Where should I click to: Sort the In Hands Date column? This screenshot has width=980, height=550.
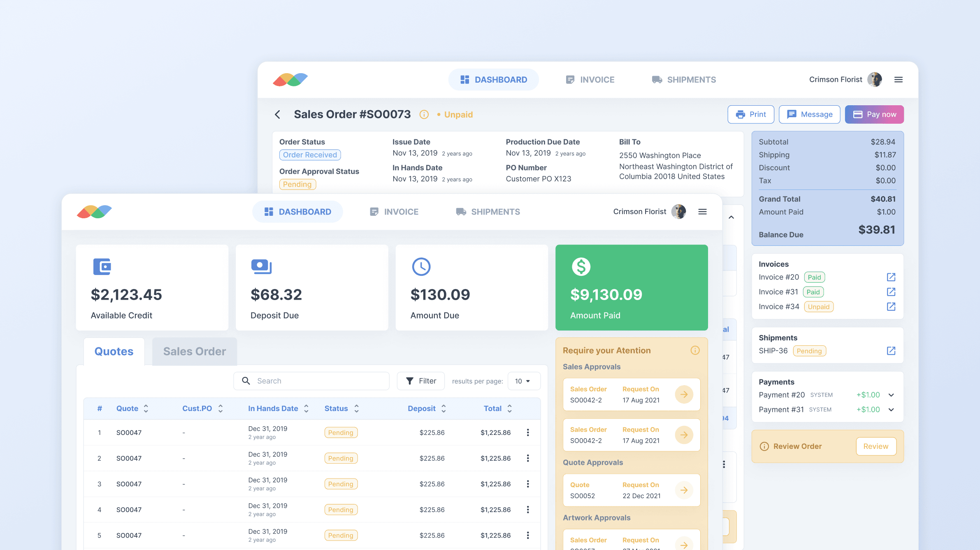306,408
